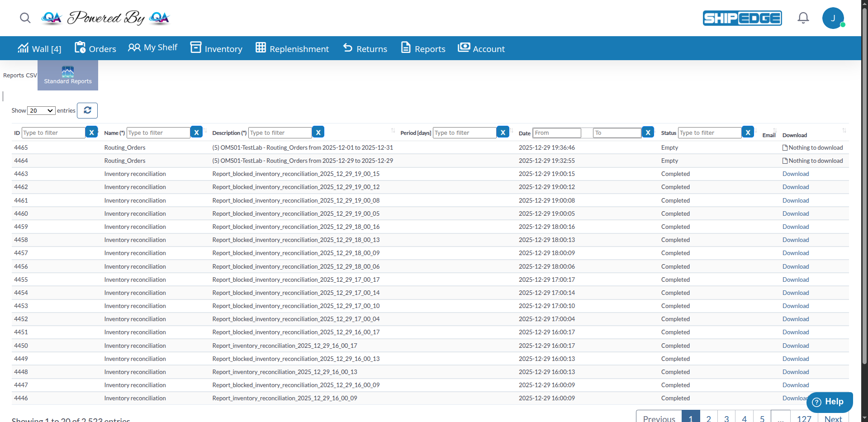
Task: Click the Wall chart icon
Action: (x=23, y=48)
